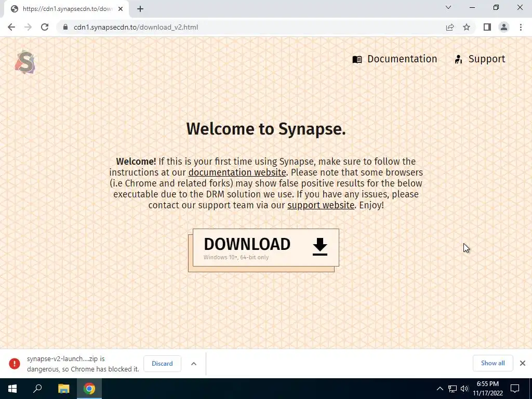The width and height of the screenshot is (532, 399).
Task: Open Chrome profile menu
Action: point(504,27)
